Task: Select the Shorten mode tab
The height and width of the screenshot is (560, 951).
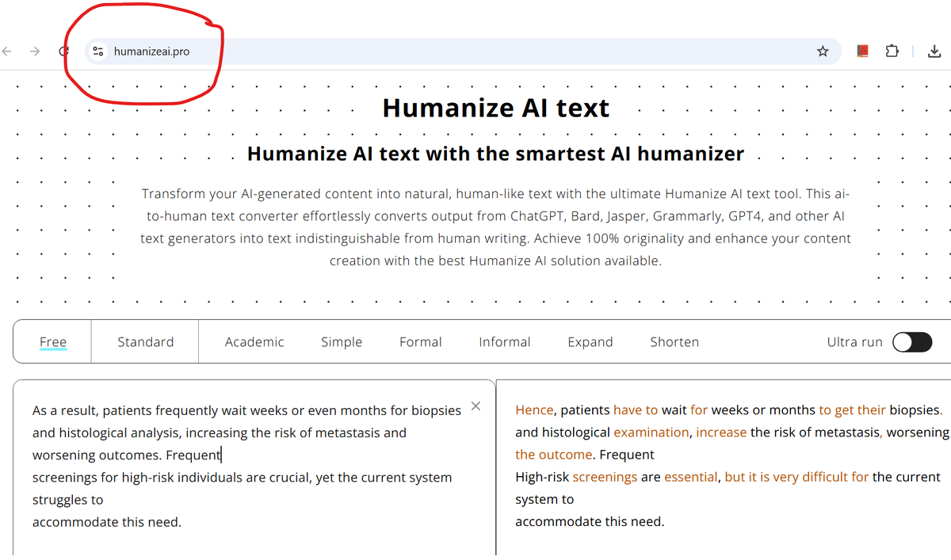Action: (674, 342)
